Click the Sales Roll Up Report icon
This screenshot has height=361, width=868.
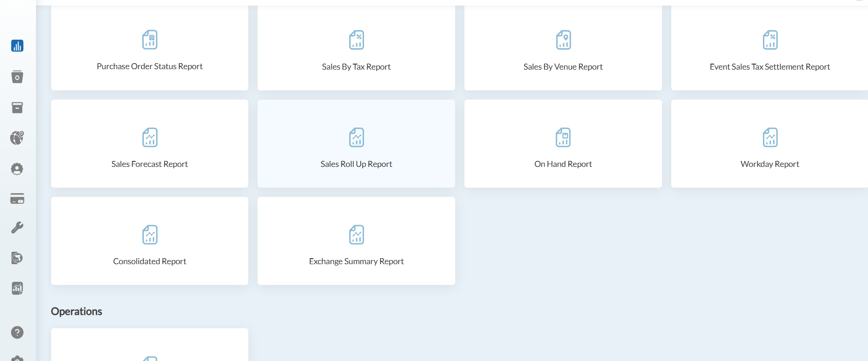tap(357, 137)
